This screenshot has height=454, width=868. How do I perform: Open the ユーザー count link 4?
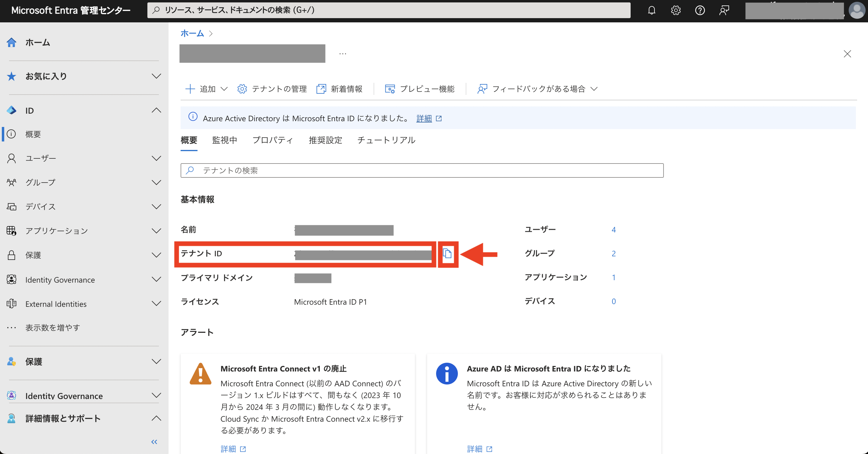point(614,230)
